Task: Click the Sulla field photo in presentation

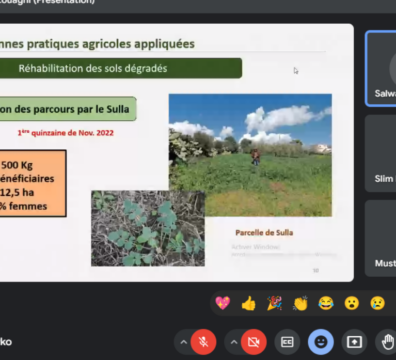Action: coord(250,155)
